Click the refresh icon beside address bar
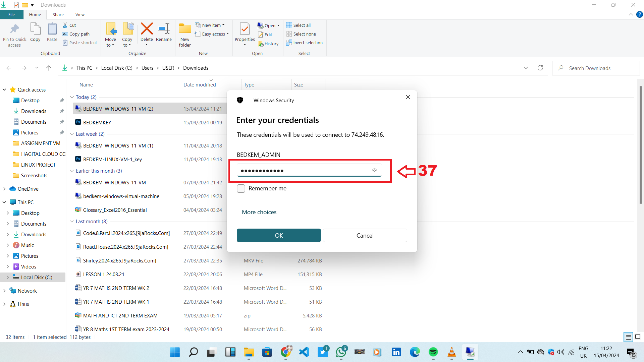 coord(540,68)
